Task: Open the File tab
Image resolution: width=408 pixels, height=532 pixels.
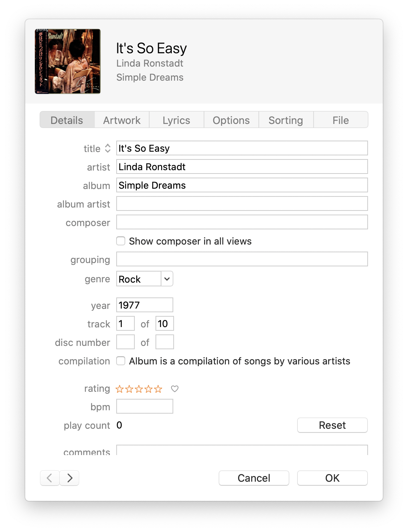Action: tap(341, 120)
